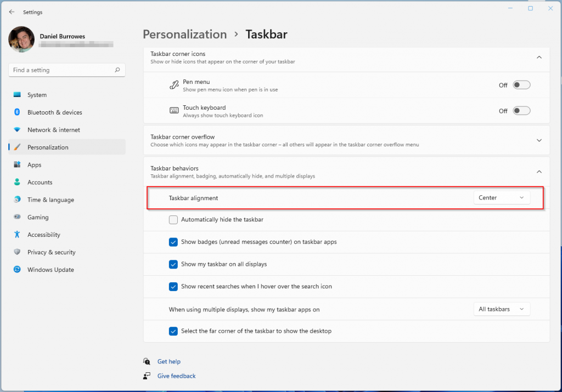Click the Taskbar corner overflow heading
The width and height of the screenshot is (562, 392).
(x=182, y=137)
